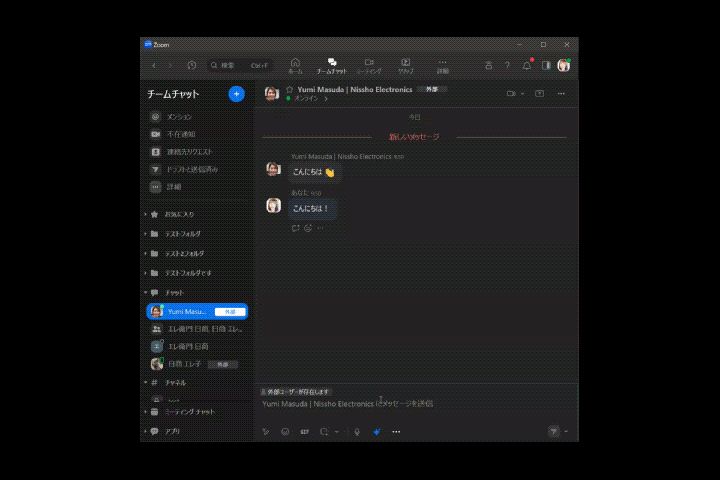Screen dimensions: 720x480
Task: Open the notifications bell icon
Action: [527, 66]
